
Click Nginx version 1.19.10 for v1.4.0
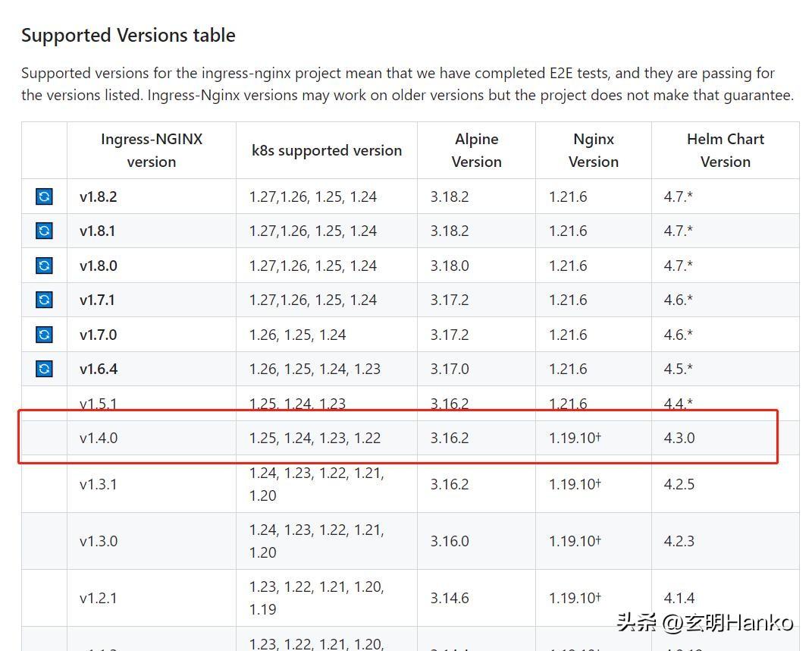pos(574,438)
